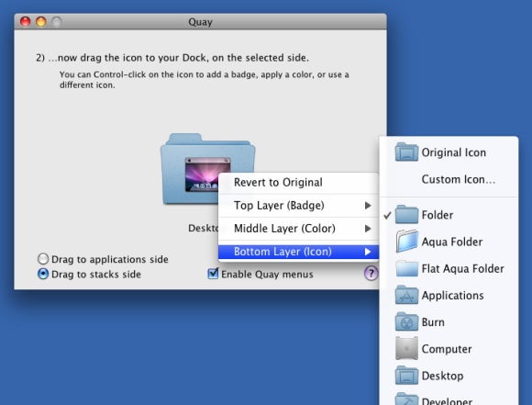Select the Applications label in submenu
The height and width of the screenshot is (405, 532).
452,296
